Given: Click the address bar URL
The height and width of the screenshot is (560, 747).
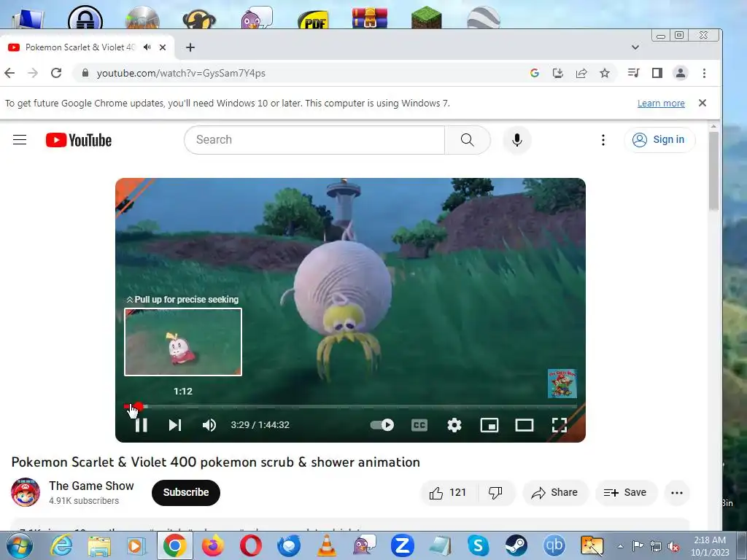Looking at the screenshot, I should tap(181, 73).
